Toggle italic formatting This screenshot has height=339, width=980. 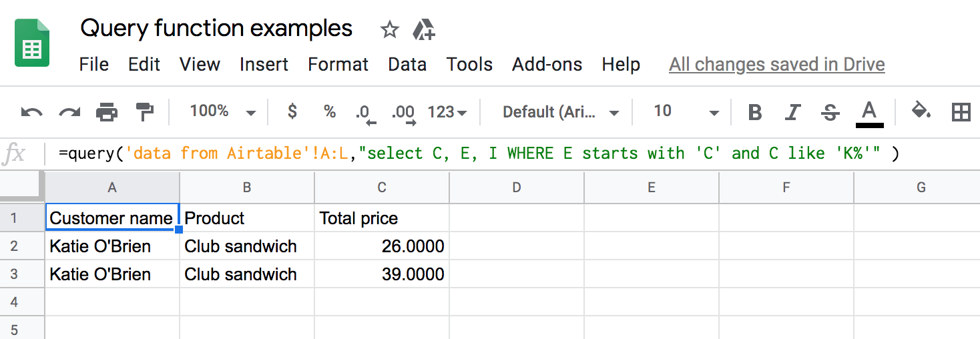pos(792,112)
